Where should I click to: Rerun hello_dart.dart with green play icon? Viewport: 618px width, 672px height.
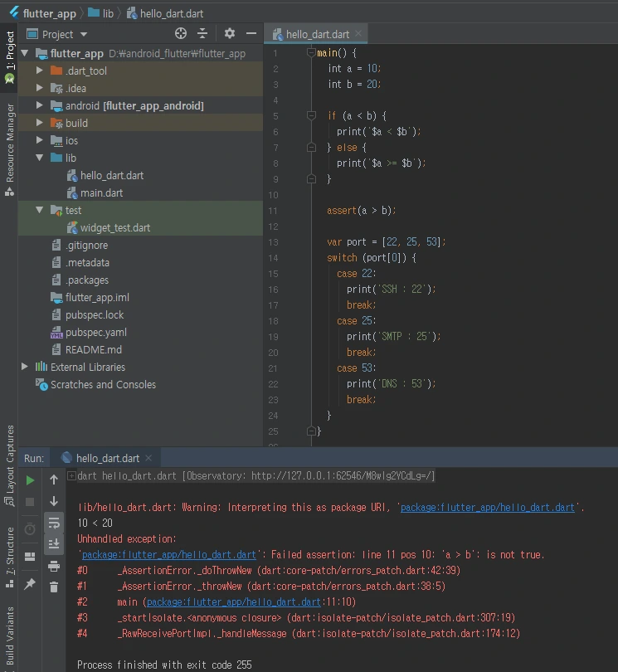click(x=30, y=480)
